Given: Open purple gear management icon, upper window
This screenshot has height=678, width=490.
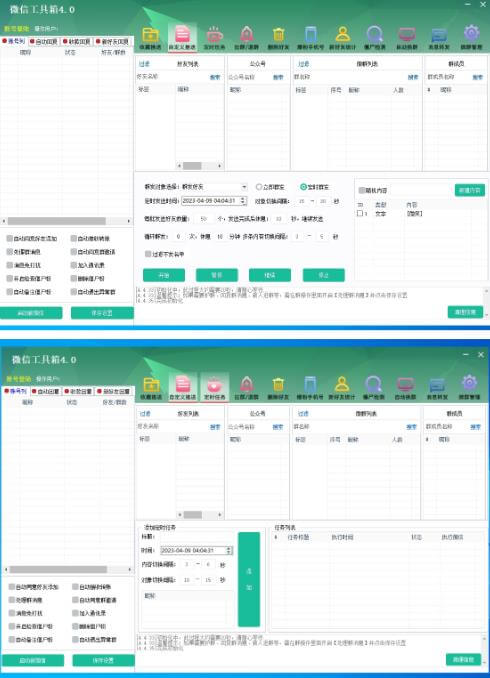Looking at the screenshot, I should click(471, 37).
